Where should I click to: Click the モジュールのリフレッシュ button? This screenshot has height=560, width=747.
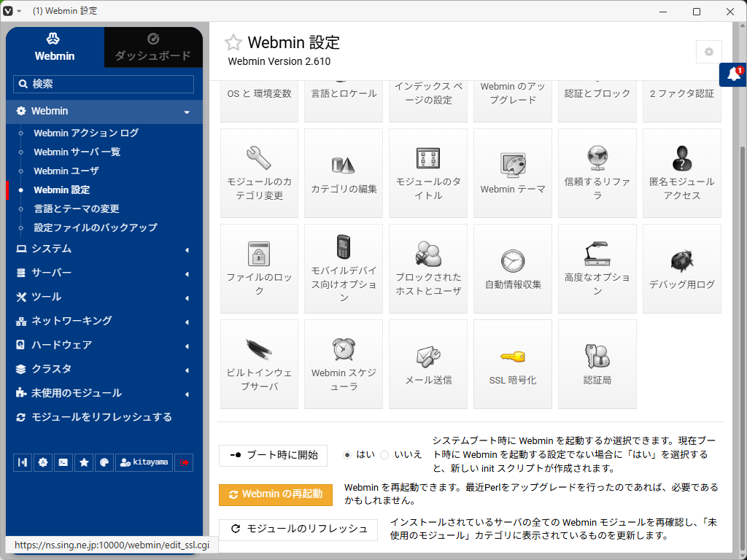[x=298, y=529]
